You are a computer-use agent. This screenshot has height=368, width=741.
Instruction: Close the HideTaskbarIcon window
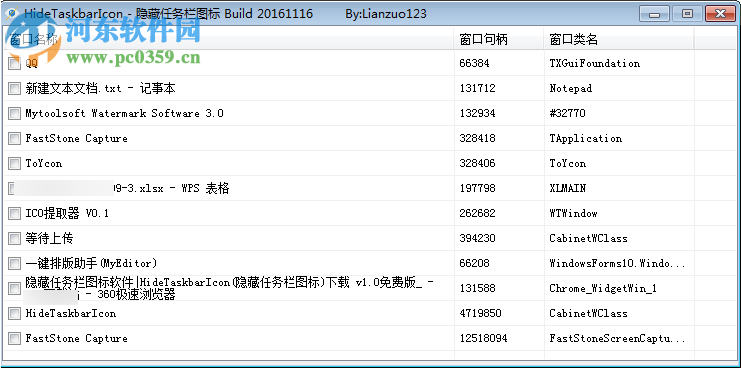pyautogui.click(x=720, y=14)
